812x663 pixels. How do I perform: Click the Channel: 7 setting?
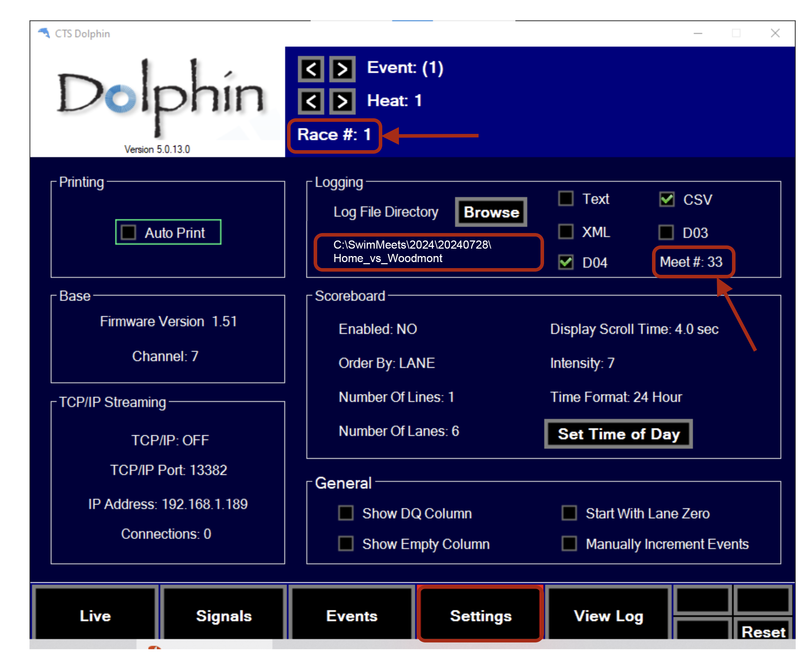coord(165,356)
